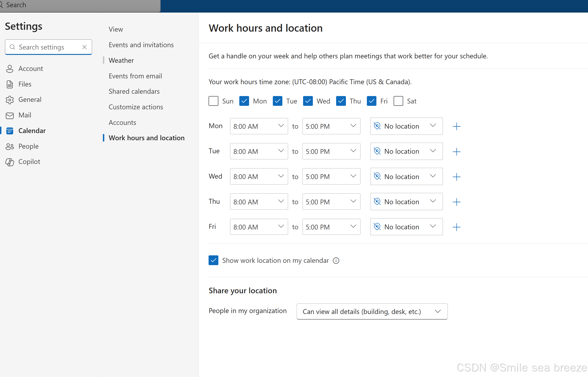Open Friday No location dropdown
The image size is (588, 377).
point(406,227)
